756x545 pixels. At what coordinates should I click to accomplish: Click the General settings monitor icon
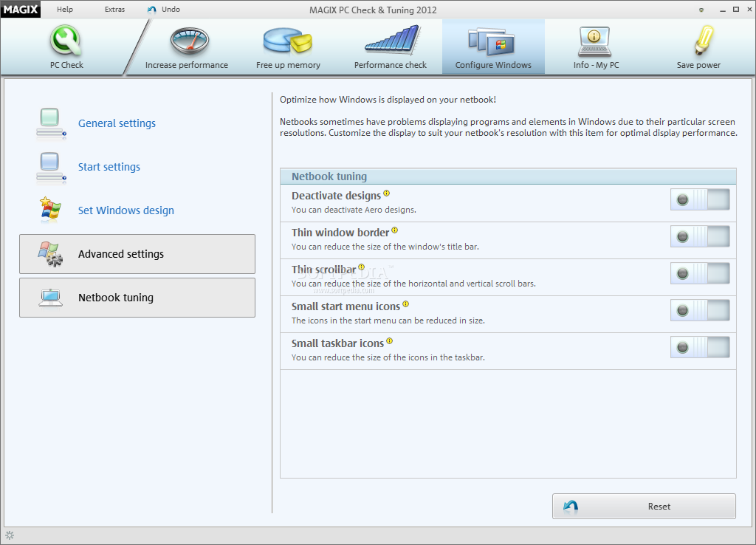[51, 123]
